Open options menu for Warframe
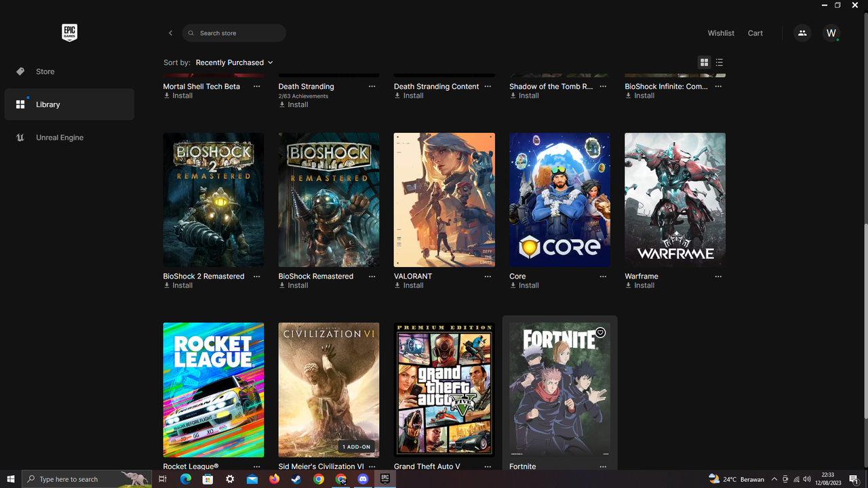This screenshot has height=488, width=868. [718, 277]
